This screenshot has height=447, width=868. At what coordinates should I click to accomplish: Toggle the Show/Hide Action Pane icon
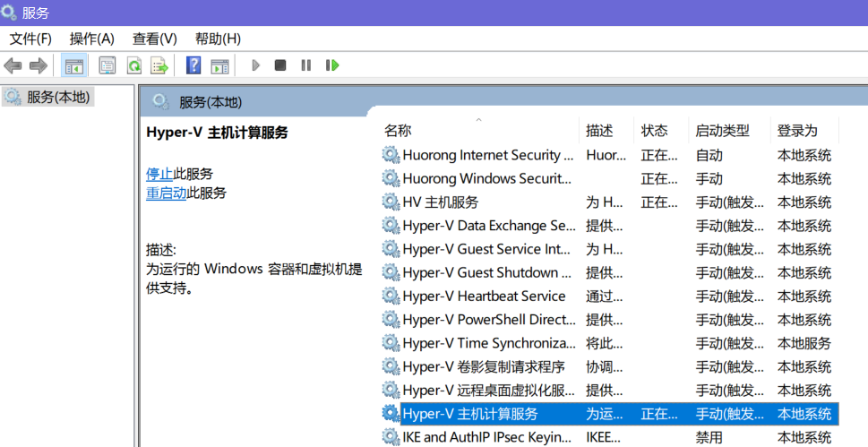click(x=219, y=66)
